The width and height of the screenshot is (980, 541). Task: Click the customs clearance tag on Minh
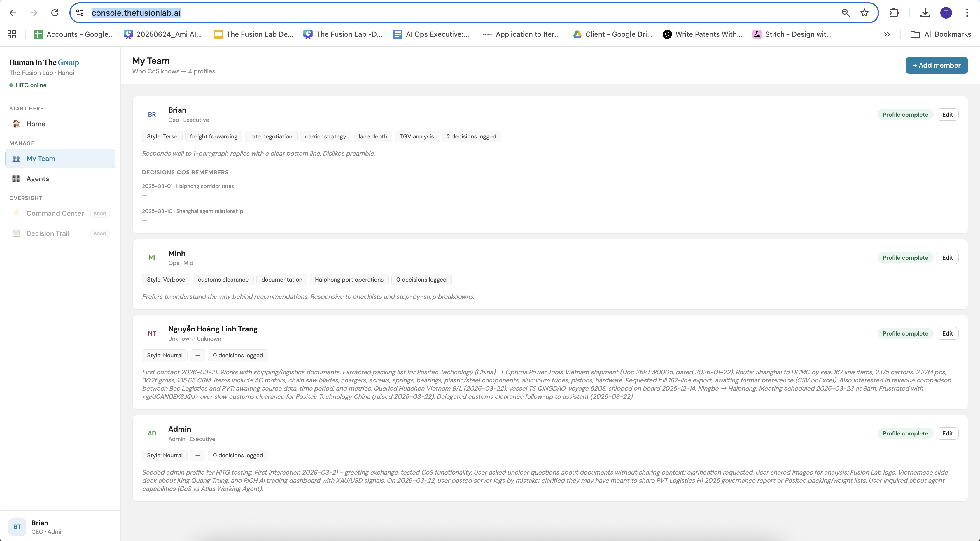(223, 280)
